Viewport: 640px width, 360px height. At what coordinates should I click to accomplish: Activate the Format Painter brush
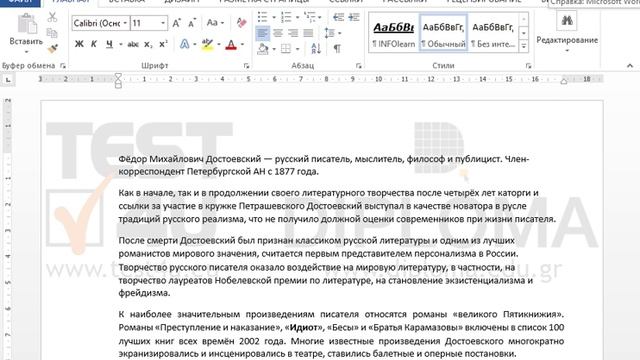pyautogui.click(x=52, y=49)
